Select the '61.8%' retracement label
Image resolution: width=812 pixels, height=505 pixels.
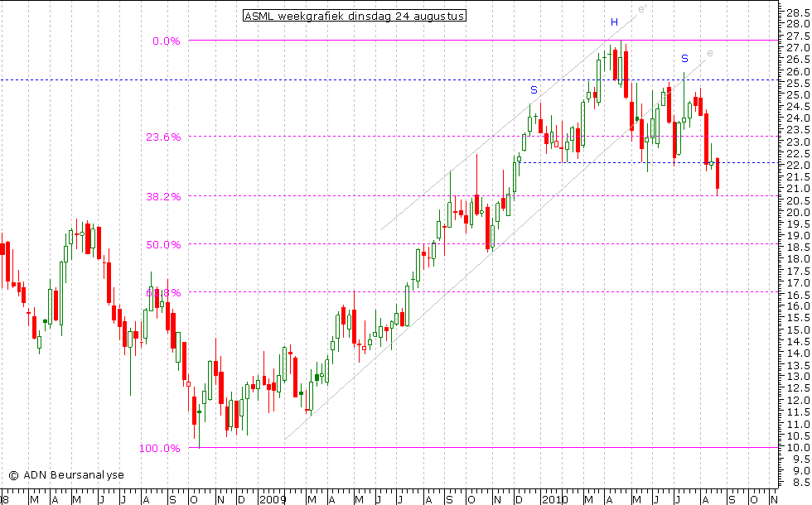click(x=164, y=293)
